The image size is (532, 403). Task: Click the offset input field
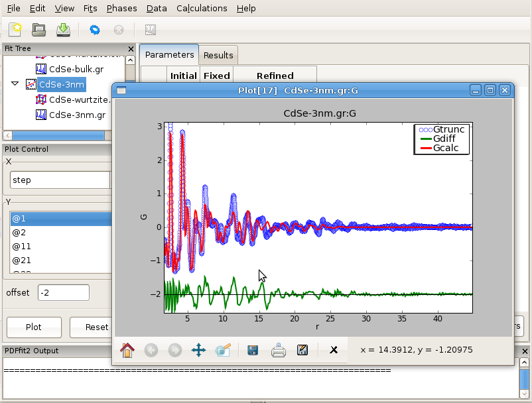click(64, 292)
